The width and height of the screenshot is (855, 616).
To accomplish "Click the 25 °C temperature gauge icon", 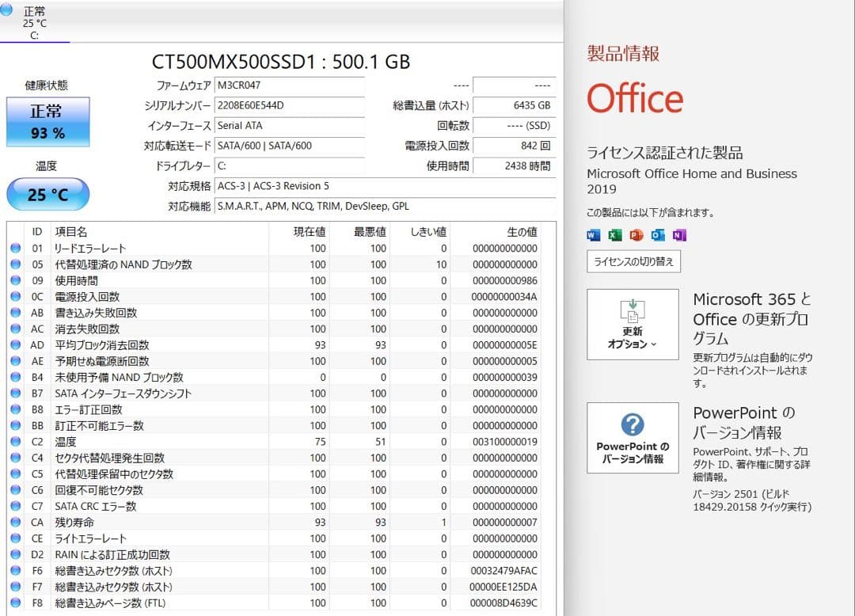I will click(47, 194).
